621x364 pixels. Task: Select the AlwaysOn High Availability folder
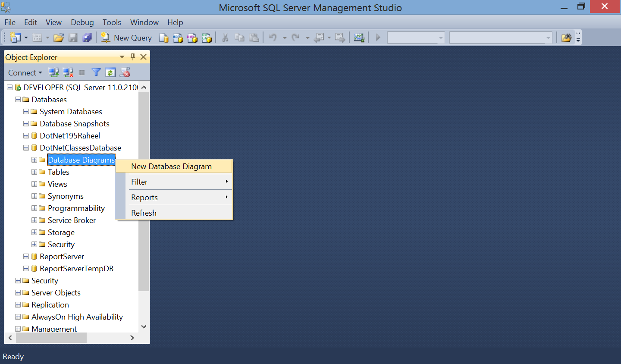coord(77,317)
